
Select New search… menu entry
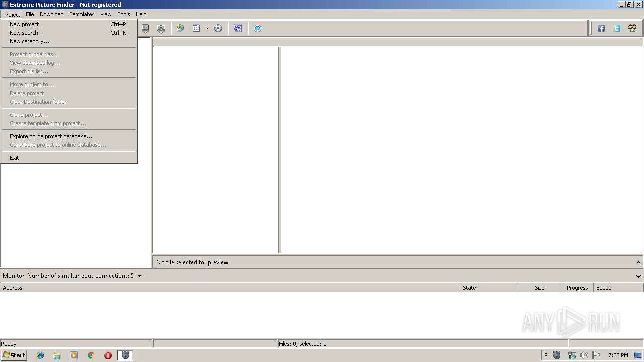68,33
